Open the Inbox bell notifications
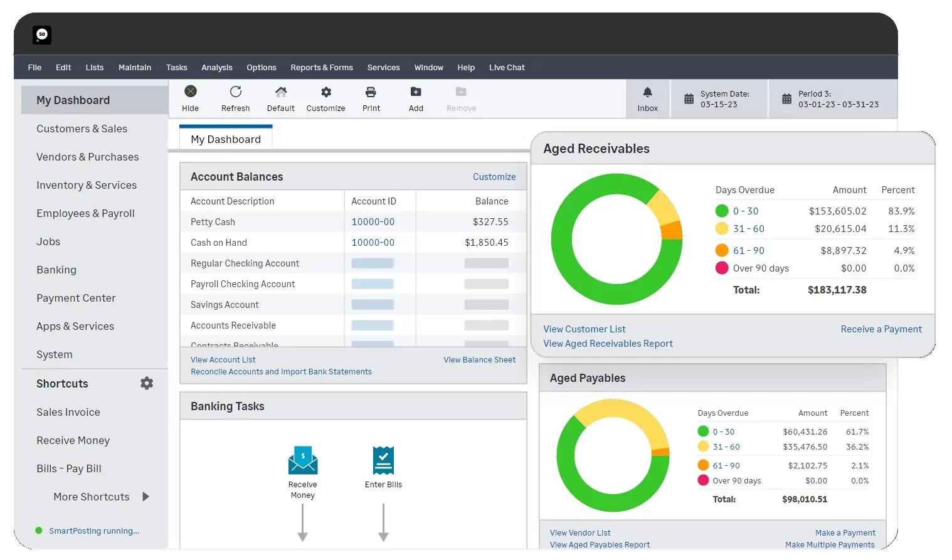The height and width of the screenshot is (560, 952). click(647, 93)
